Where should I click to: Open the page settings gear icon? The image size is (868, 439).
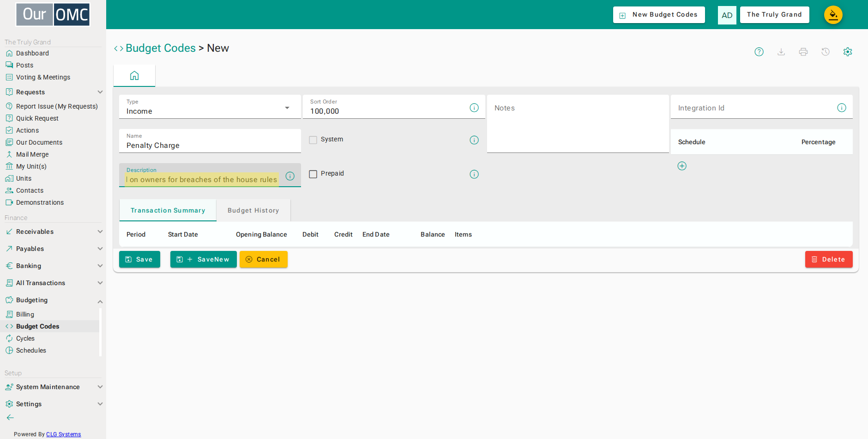(x=848, y=52)
